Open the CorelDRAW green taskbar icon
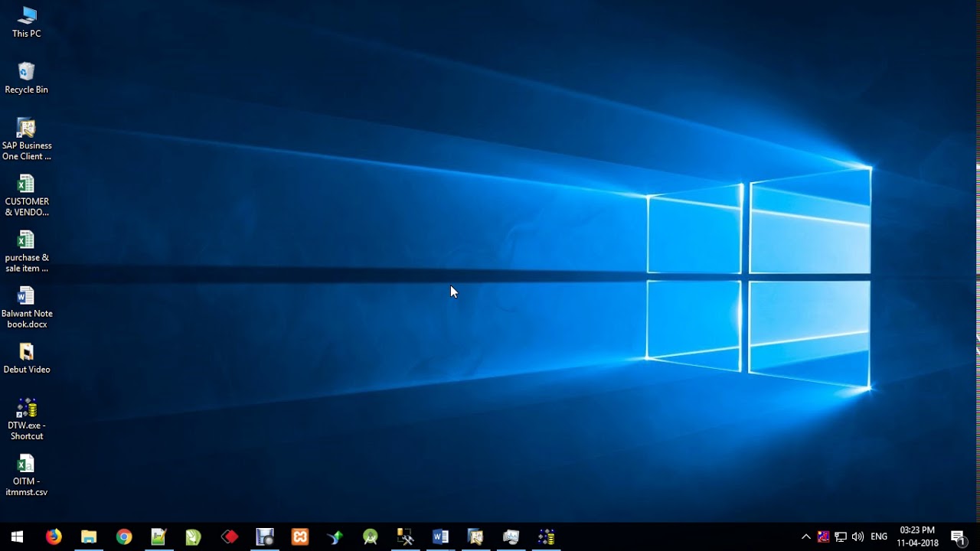The width and height of the screenshot is (980, 551). click(x=194, y=536)
